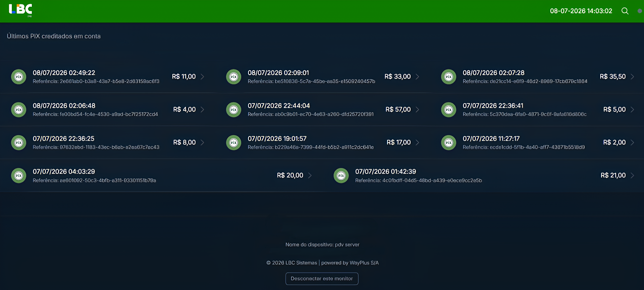Select the PIX icon of the R$ 33,00 payment
The image size is (644, 290).
(x=234, y=77)
